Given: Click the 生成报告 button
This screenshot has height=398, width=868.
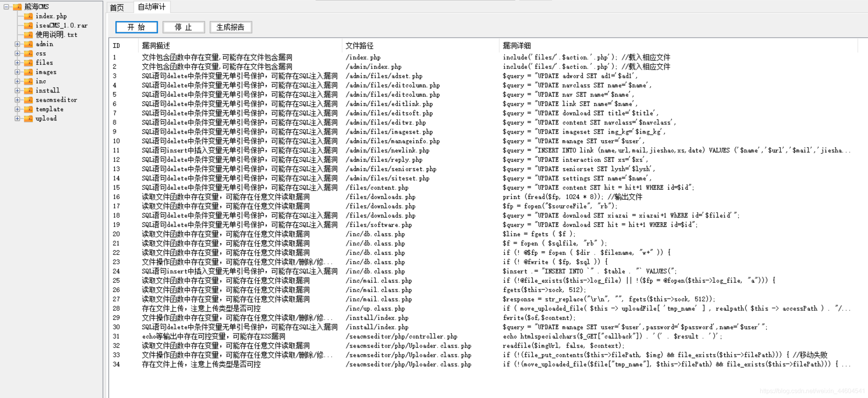Looking at the screenshot, I should [230, 27].
